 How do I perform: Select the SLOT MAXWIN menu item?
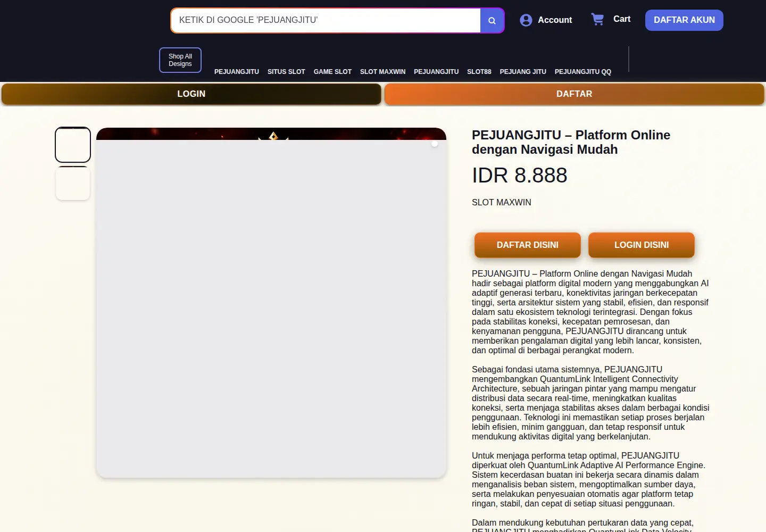382,72
